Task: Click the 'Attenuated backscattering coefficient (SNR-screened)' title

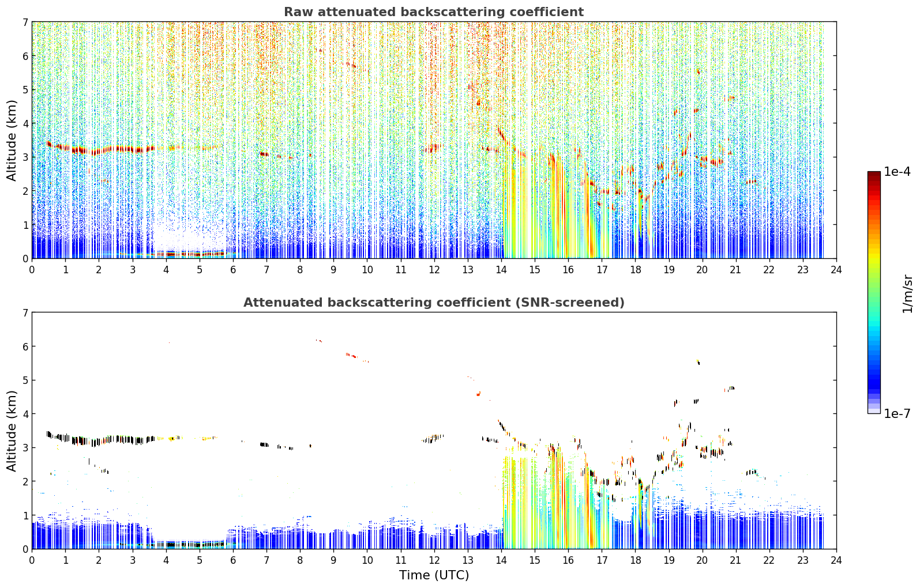Action: (434, 303)
